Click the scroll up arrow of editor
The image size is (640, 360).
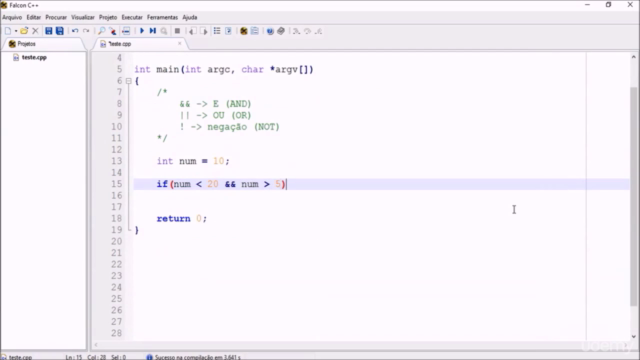tap(633, 57)
